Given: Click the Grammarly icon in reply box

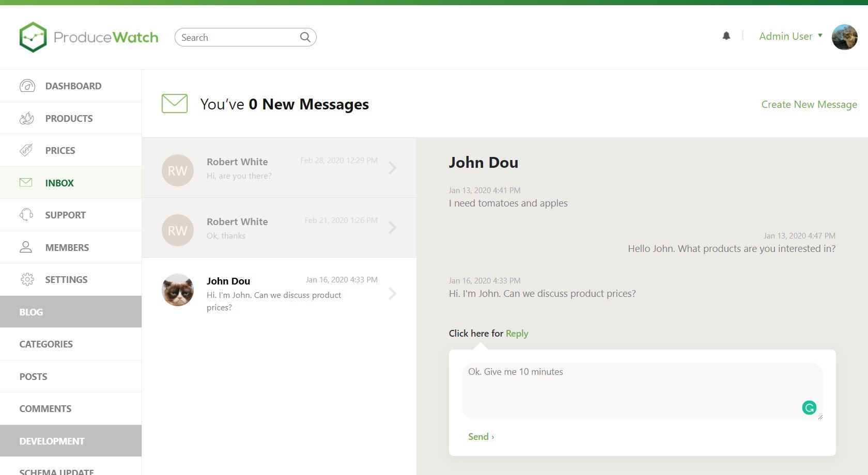Looking at the screenshot, I should pos(809,408).
